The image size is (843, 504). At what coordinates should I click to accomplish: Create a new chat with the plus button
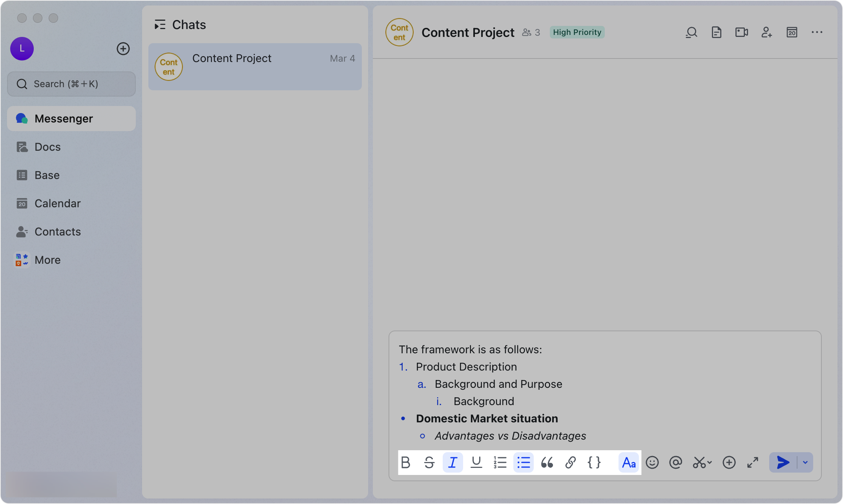(x=123, y=49)
